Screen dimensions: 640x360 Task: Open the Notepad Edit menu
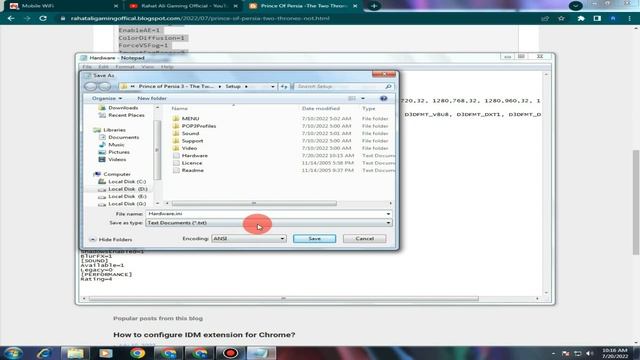103,67
